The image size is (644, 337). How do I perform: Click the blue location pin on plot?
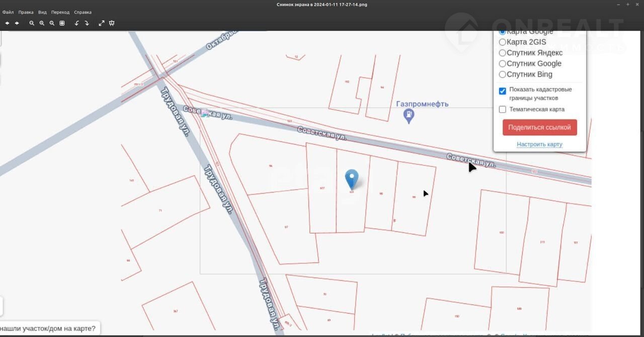(352, 179)
